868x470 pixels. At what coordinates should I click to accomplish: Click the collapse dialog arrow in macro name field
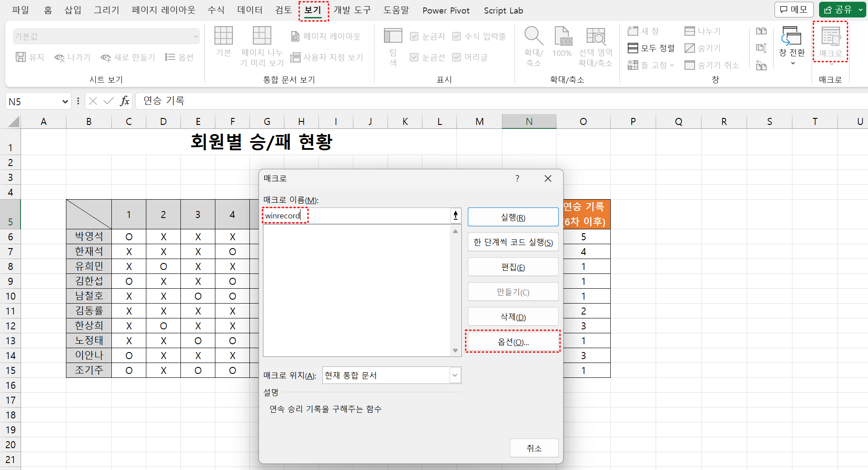[456, 215]
